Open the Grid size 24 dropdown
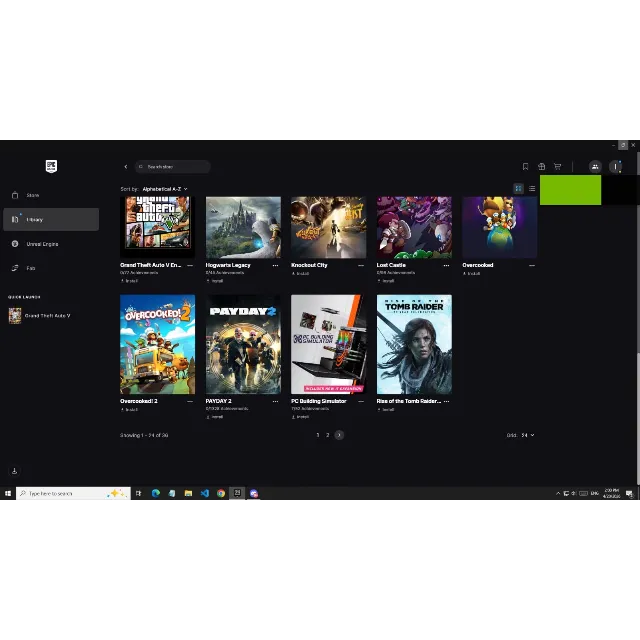This screenshot has height=640, width=640. coord(527,435)
